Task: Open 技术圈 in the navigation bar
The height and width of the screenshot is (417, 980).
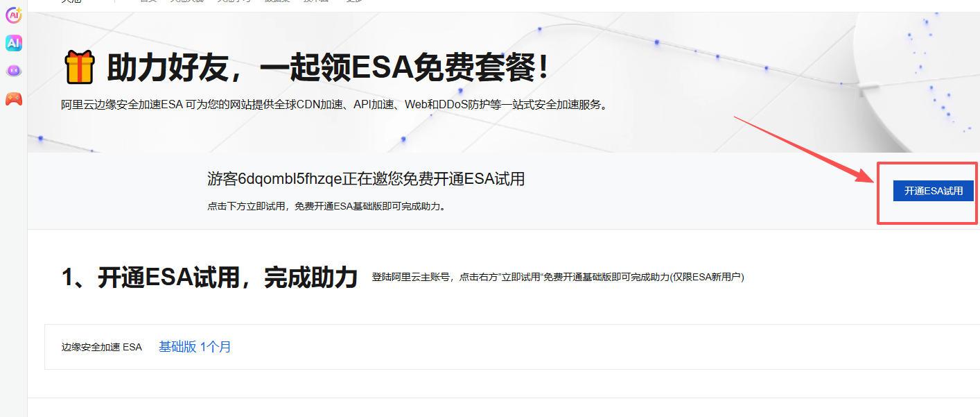Action: (315, 1)
